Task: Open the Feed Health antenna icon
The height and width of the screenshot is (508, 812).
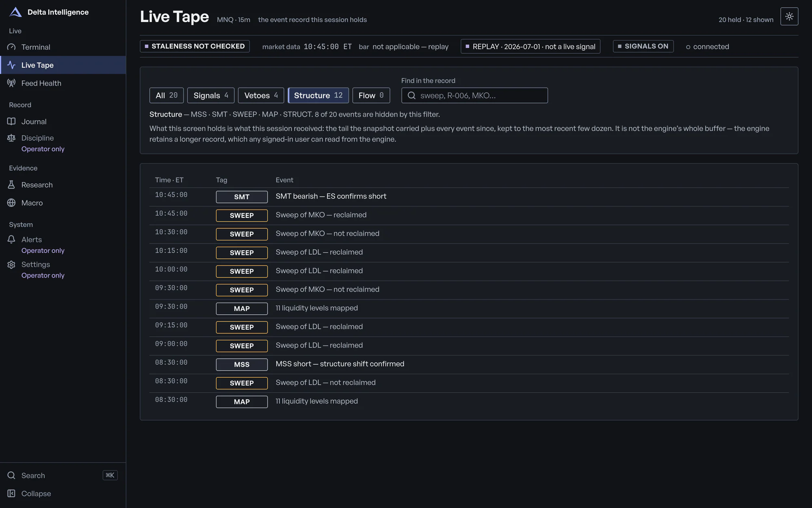Action: click(x=11, y=83)
